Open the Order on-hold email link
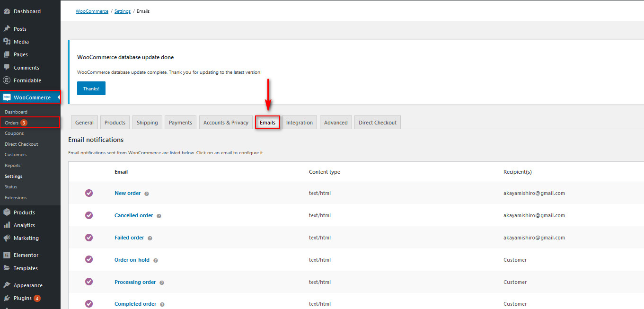 (132, 260)
